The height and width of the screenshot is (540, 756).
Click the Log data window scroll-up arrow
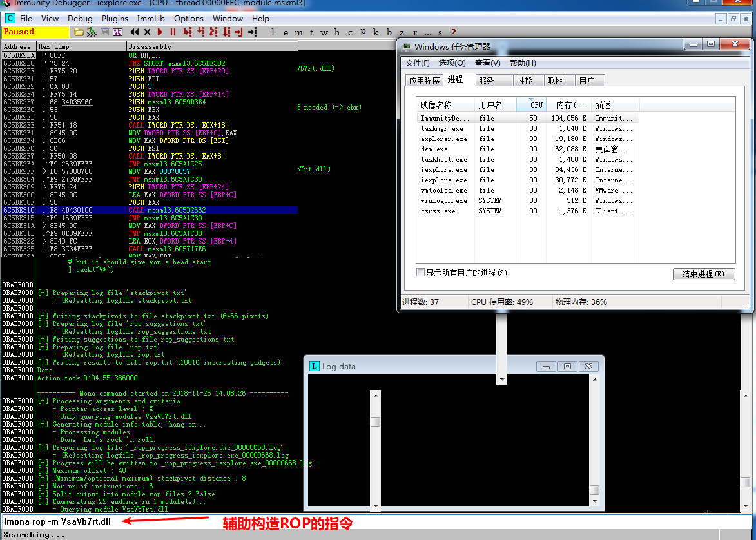point(595,380)
